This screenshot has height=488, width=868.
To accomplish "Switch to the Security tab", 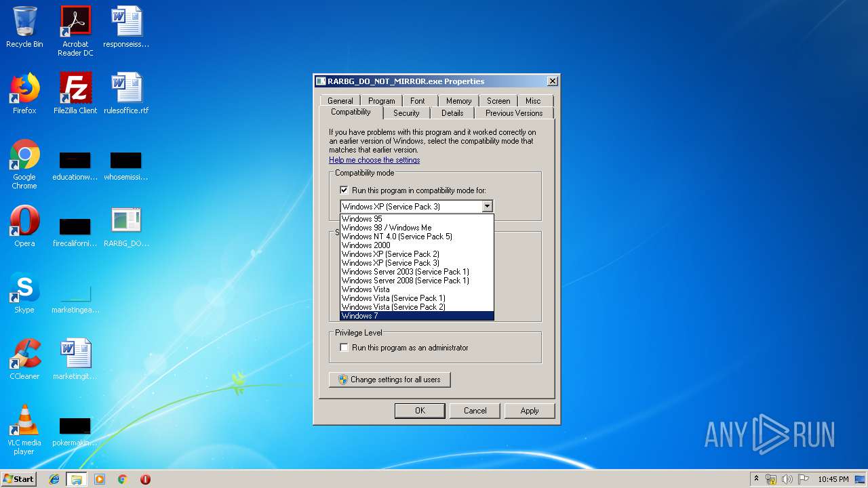I will coord(406,113).
